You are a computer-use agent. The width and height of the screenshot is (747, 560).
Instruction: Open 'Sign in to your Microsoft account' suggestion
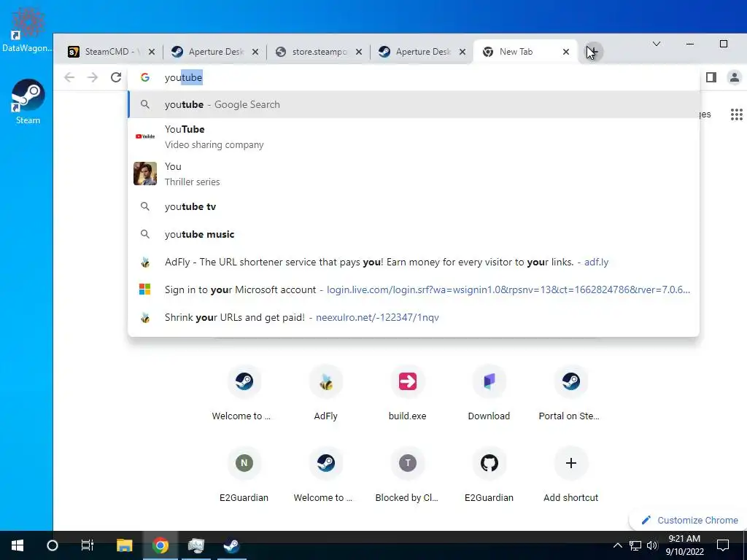(x=414, y=289)
